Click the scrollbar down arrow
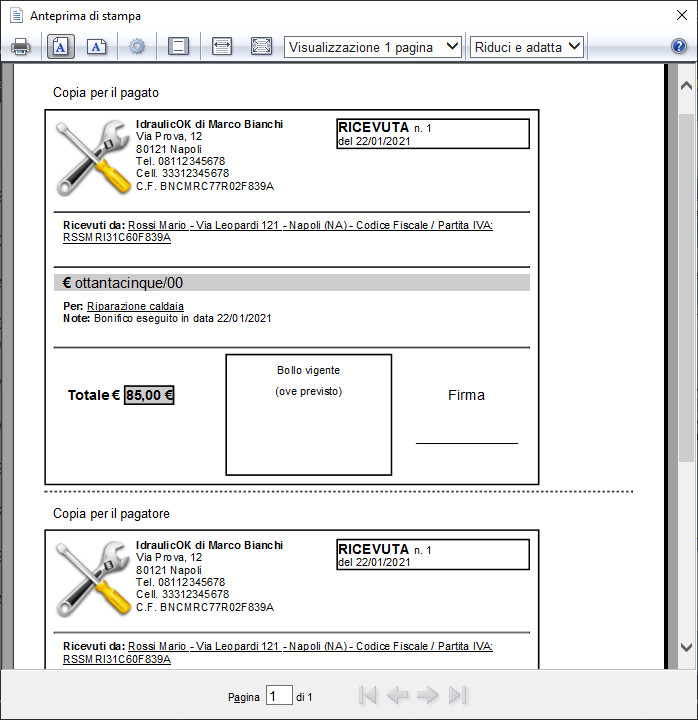698x720 pixels. pyautogui.click(x=686, y=647)
